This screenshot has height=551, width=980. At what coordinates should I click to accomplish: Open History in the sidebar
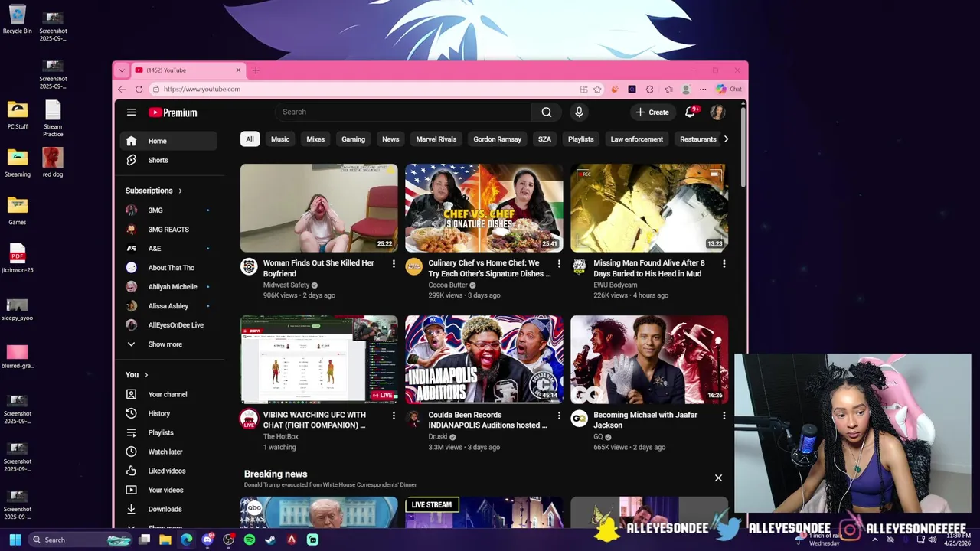point(168,413)
